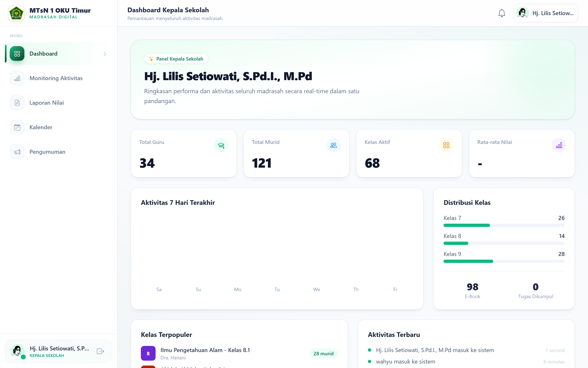Screen dimensions: 588x368
Task: Click the Mo label on activity chart
Action: click(x=238, y=289)
